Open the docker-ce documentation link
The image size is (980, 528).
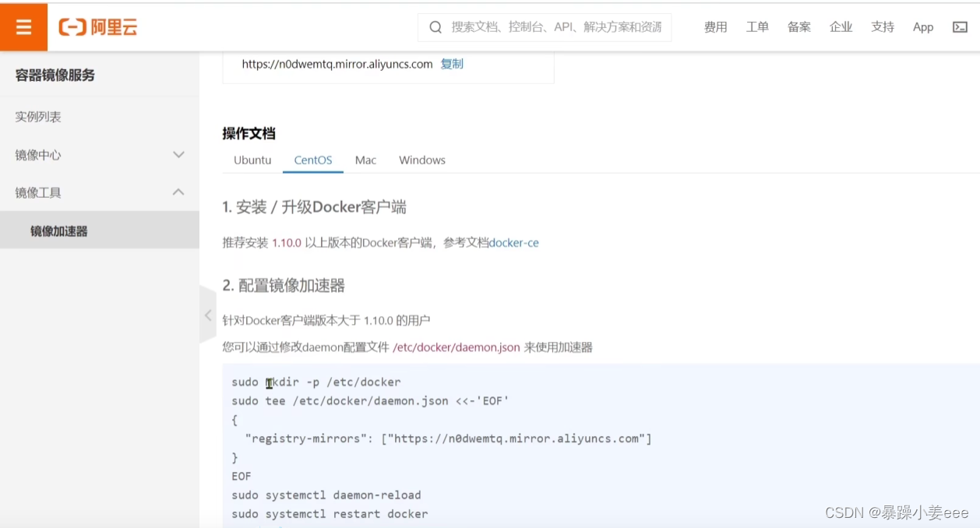(x=513, y=242)
